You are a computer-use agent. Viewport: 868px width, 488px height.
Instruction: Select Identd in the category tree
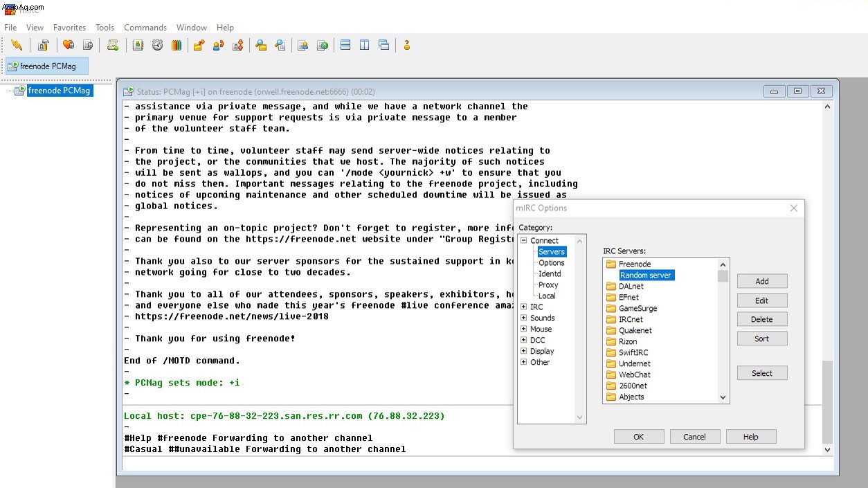pyautogui.click(x=550, y=274)
